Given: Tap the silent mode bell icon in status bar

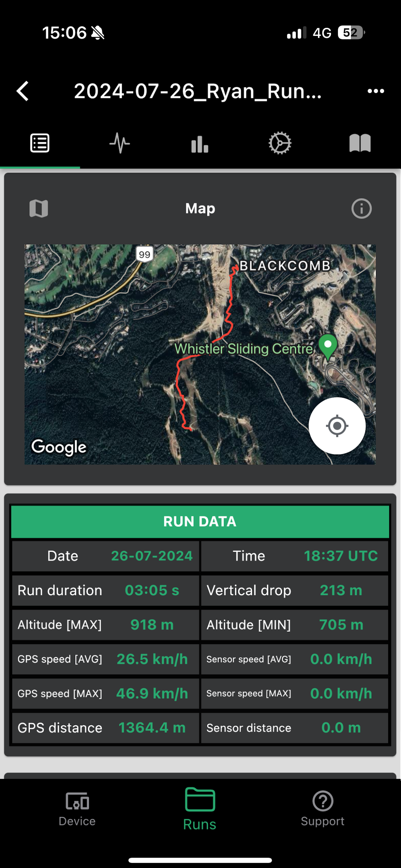Looking at the screenshot, I should (98, 33).
